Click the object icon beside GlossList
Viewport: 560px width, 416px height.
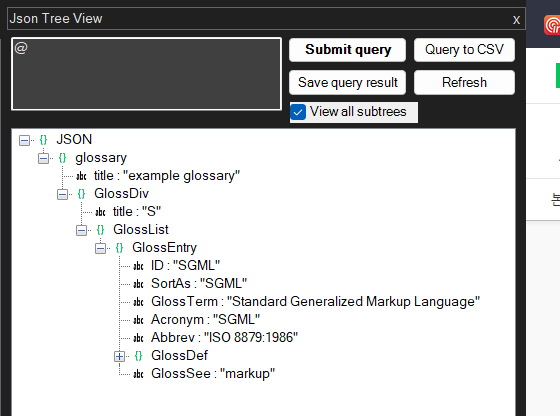(x=100, y=230)
